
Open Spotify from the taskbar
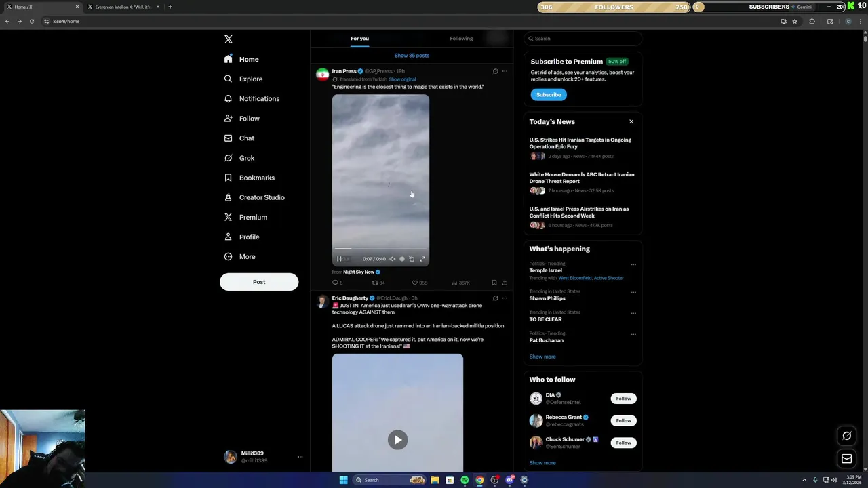465,480
